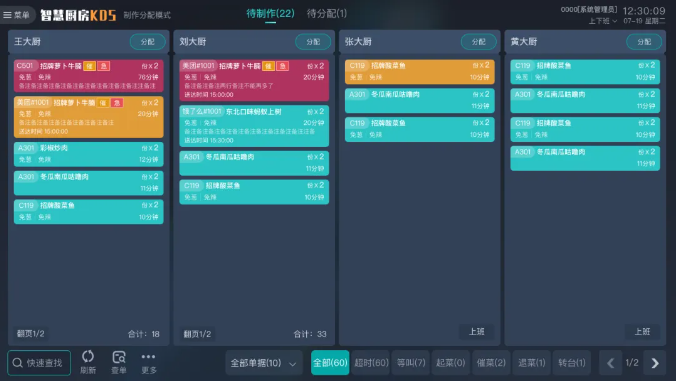The height and width of the screenshot is (382, 676).
Task: Open the 查单 order lookup icon
Action: tap(119, 357)
